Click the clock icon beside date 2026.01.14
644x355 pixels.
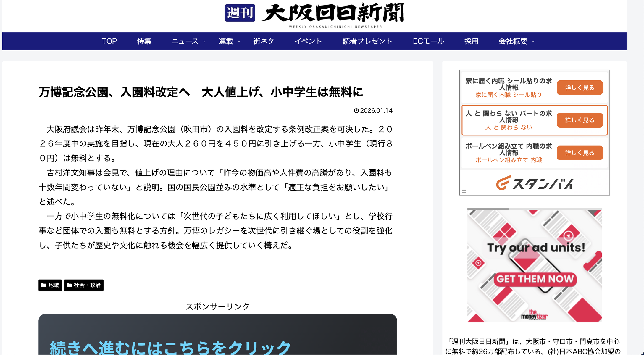[356, 111]
